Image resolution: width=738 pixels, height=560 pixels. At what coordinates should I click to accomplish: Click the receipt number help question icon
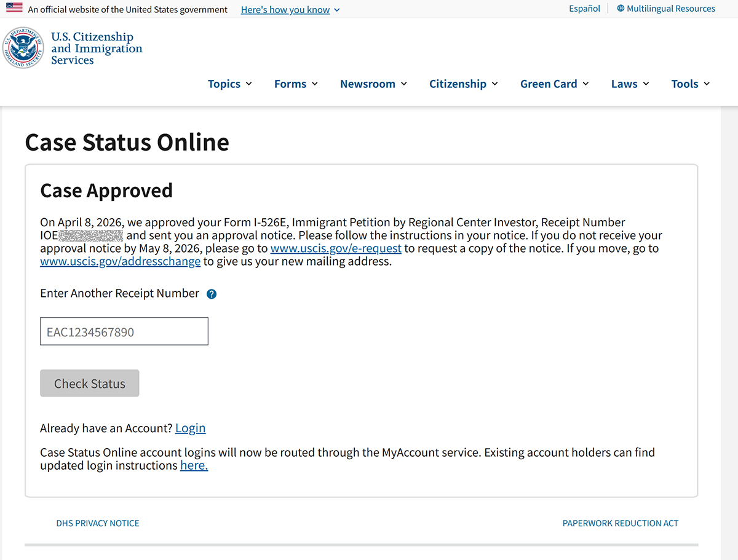(x=212, y=294)
